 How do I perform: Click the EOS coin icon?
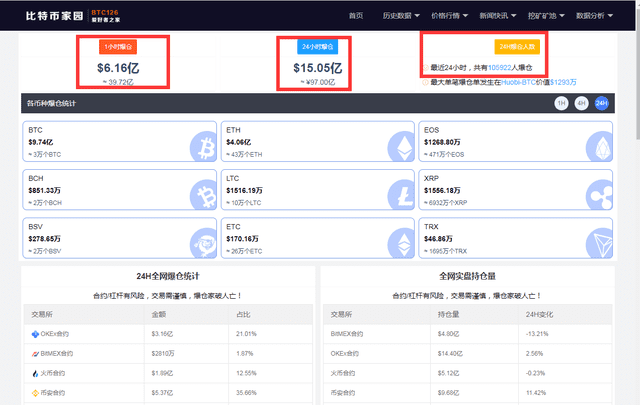[599, 146]
